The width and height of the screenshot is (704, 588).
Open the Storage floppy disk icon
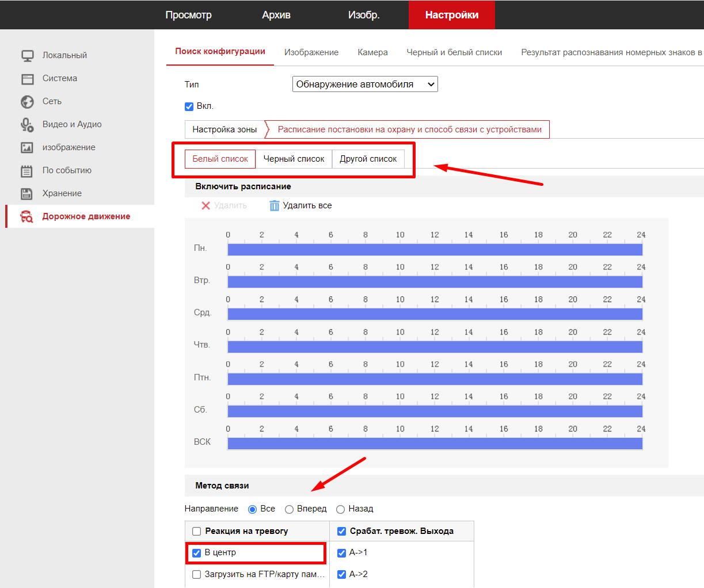pos(27,194)
